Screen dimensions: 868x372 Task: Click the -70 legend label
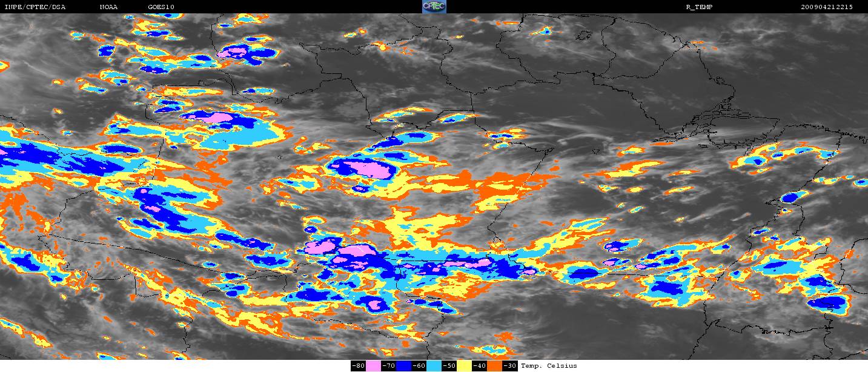pos(388,366)
